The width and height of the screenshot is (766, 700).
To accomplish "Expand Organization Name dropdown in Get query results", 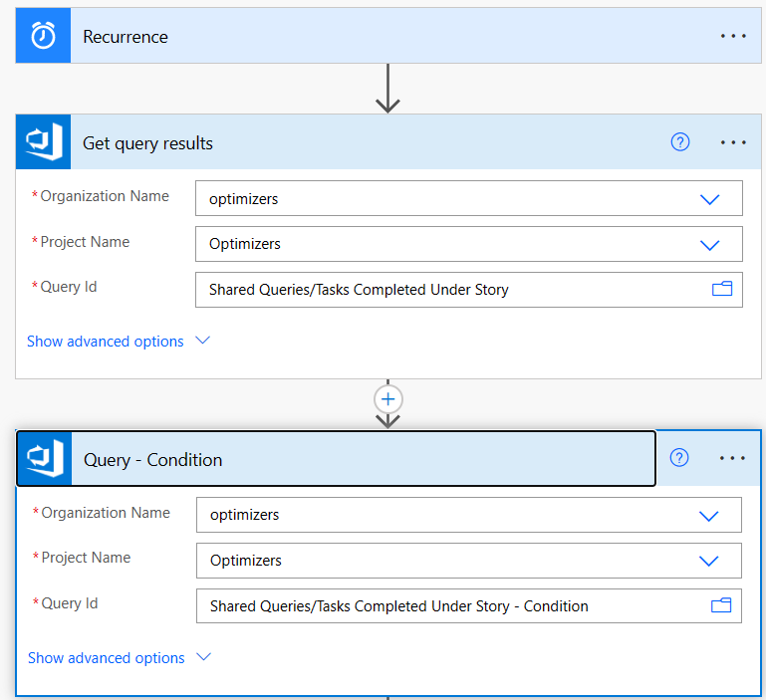I will (709, 199).
